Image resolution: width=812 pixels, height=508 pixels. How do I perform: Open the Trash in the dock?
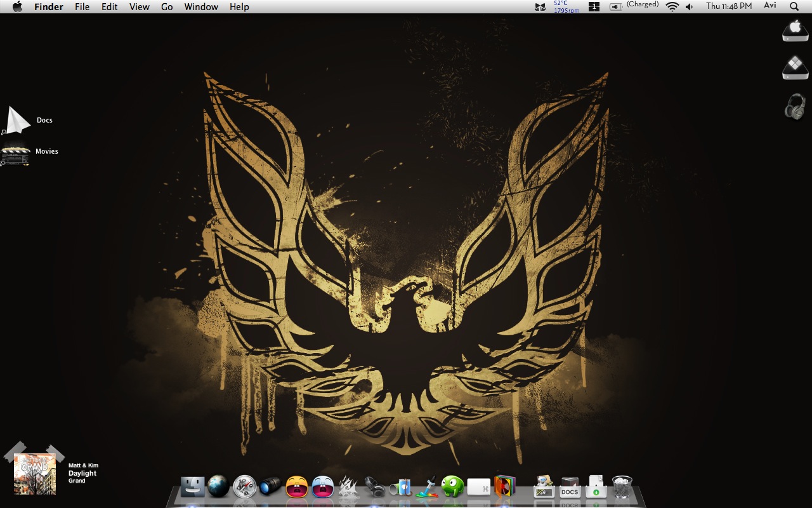tap(622, 487)
